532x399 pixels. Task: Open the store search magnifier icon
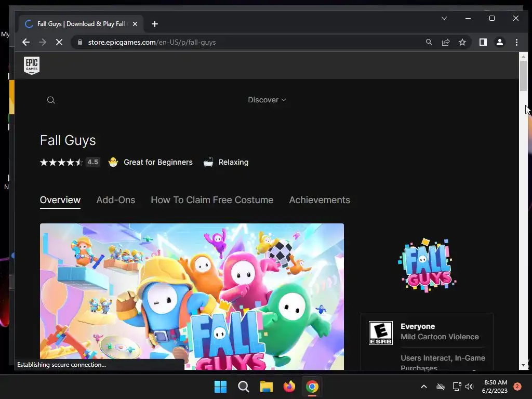point(51,100)
